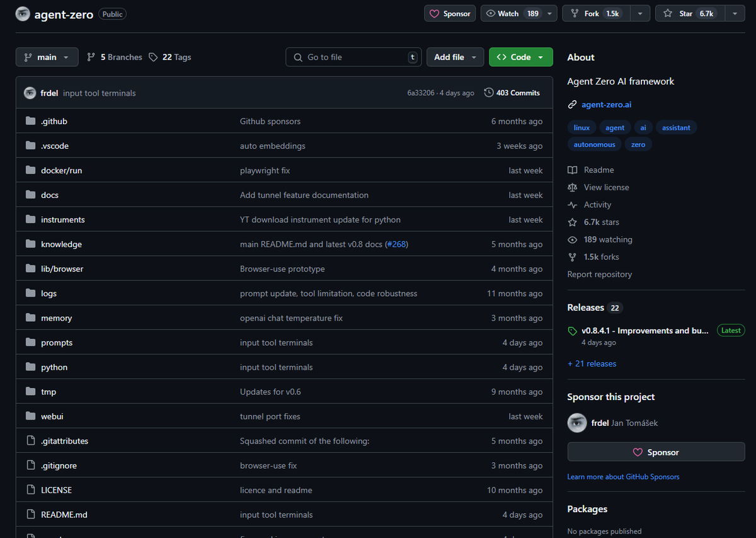Open the lib/browser folder name
Image resolution: width=756 pixels, height=538 pixels.
coord(62,269)
